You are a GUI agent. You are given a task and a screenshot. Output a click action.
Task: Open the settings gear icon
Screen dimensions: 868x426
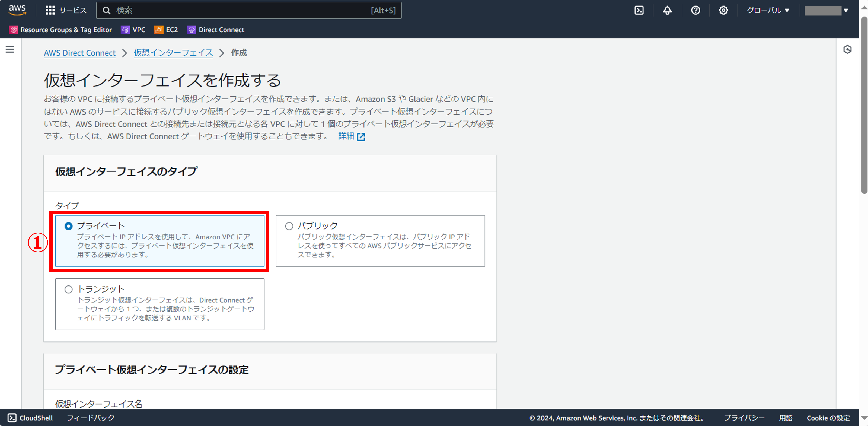723,11
